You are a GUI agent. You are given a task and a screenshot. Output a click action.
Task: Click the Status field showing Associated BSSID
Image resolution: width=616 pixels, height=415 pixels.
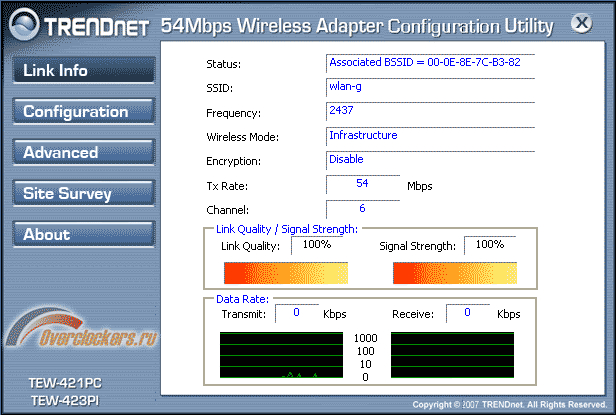point(430,63)
